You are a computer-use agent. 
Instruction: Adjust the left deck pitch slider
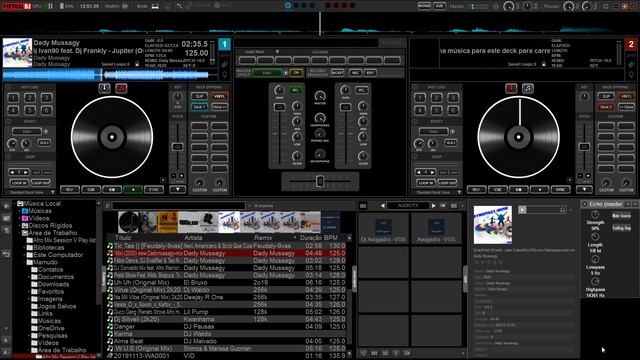pos(178,147)
